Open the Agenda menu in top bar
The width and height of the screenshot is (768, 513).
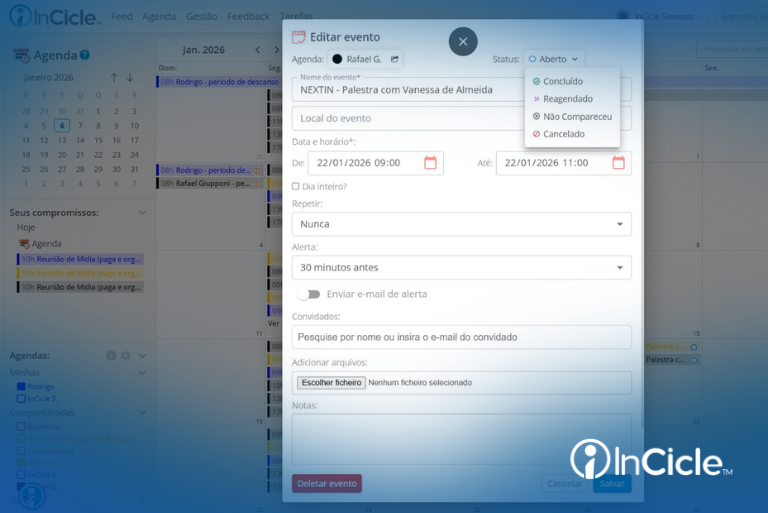tap(159, 16)
